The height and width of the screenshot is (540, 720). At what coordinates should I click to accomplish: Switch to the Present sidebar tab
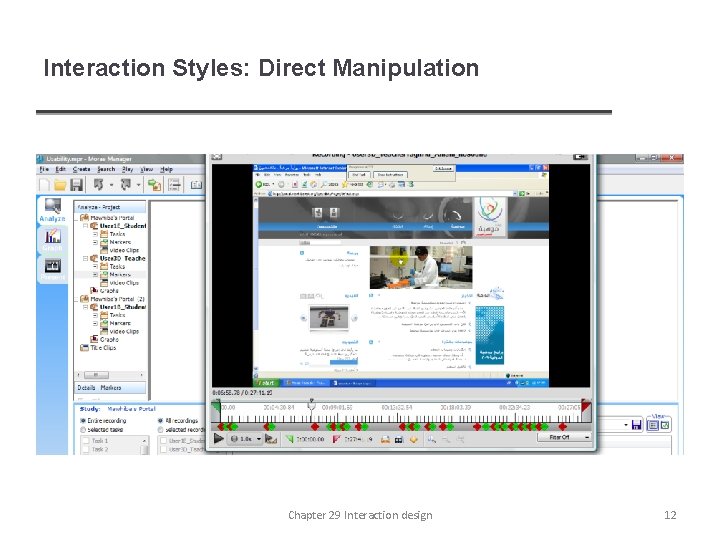pos(52,270)
